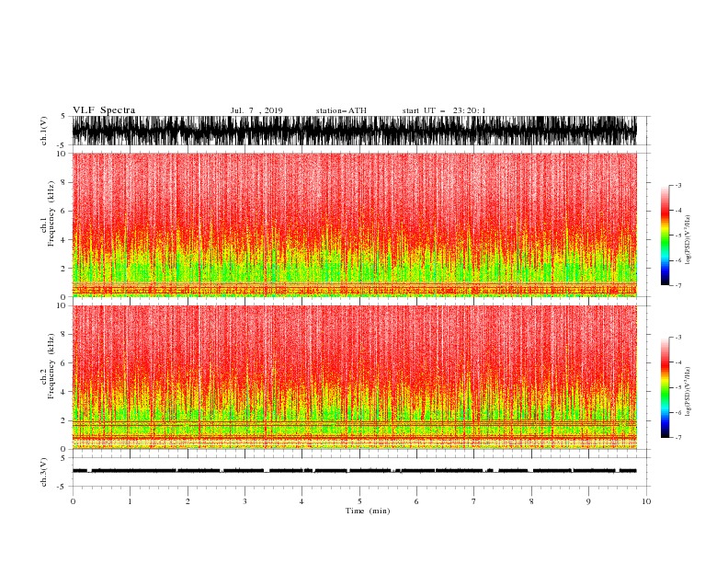728x563 pixels.
Task: Click the "6" kHz tick of ch.2 spectrogram
Action: coord(63,362)
